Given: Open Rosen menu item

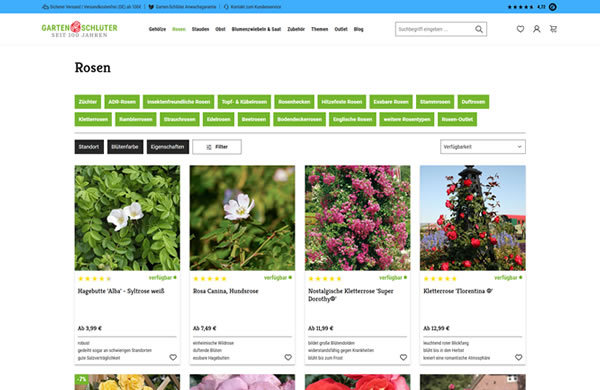Looking at the screenshot, I should tap(179, 29).
